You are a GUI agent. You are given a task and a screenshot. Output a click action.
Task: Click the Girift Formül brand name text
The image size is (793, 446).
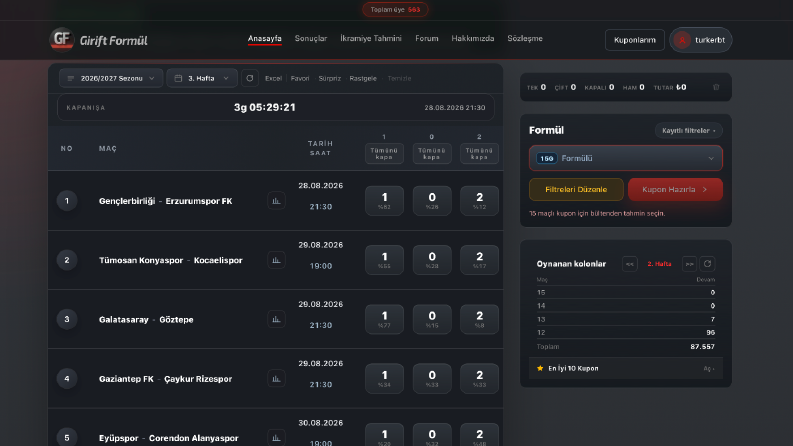tap(113, 40)
